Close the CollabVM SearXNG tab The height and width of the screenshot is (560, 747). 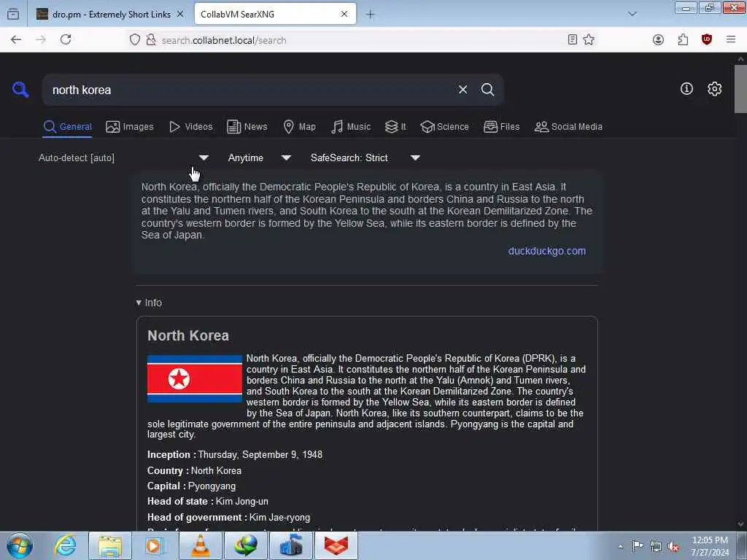coord(344,15)
